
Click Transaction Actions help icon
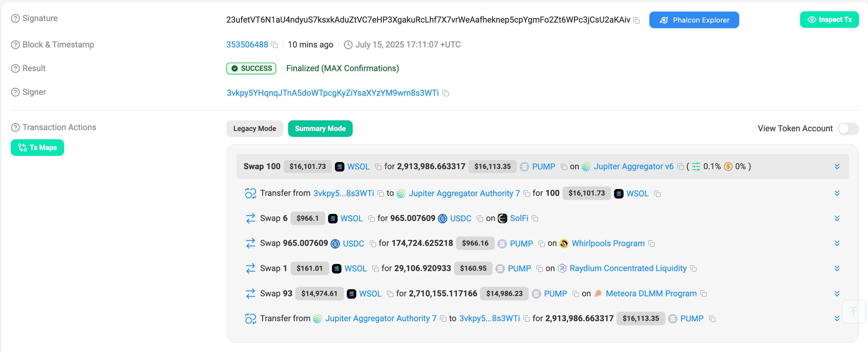pos(15,127)
